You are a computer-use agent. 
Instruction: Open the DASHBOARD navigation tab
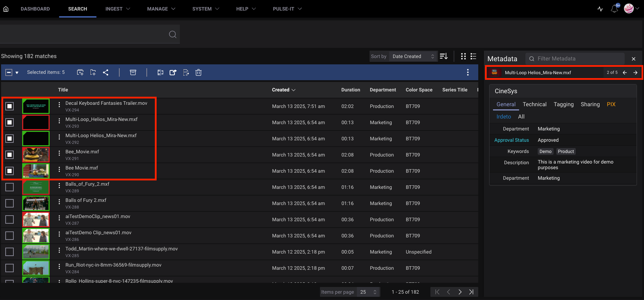[35, 9]
